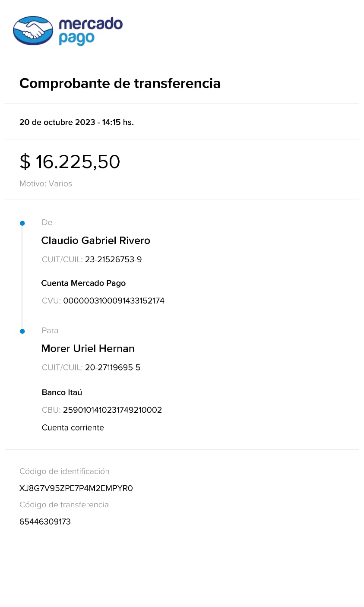Click the blue dot beside De
The image size is (364, 607).
[x=22, y=223]
